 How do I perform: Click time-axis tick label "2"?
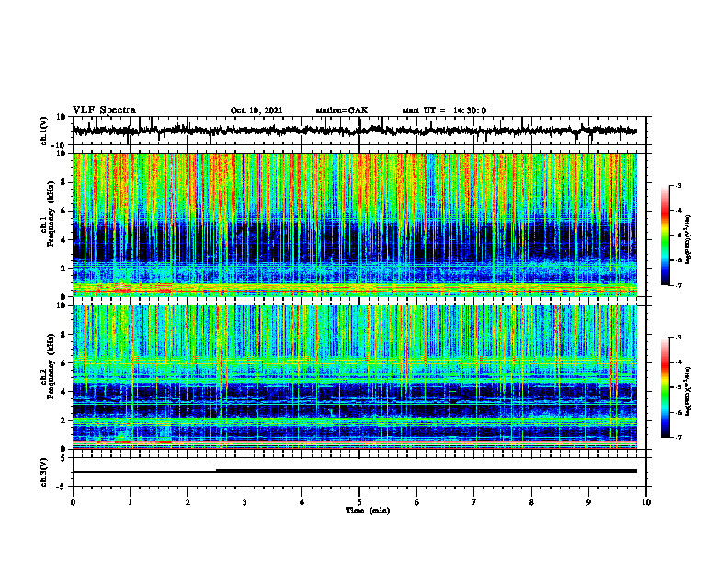(188, 502)
